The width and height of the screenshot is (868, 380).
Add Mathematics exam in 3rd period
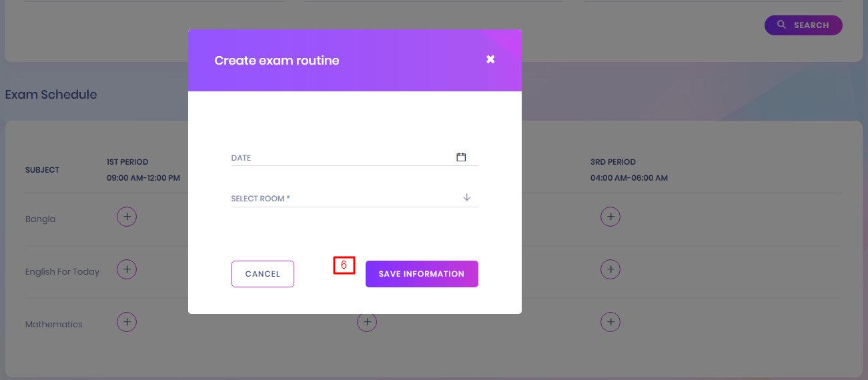click(610, 322)
